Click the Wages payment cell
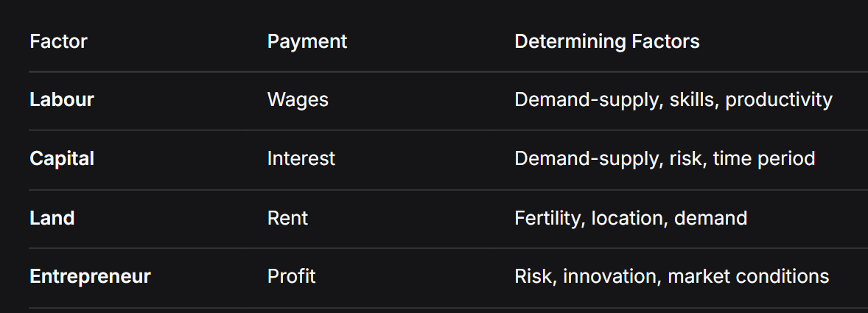The image size is (868, 313). [x=298, y=99]
